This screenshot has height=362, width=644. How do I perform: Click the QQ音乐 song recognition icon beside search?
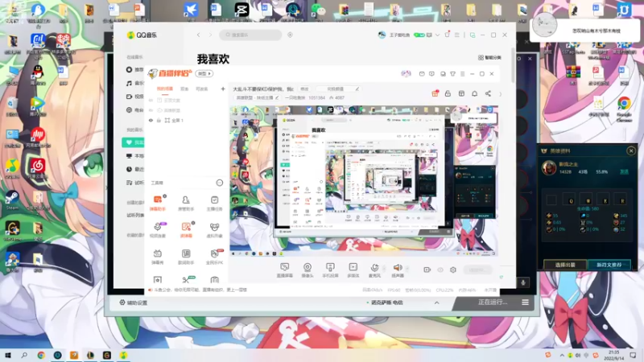(290, 35)
